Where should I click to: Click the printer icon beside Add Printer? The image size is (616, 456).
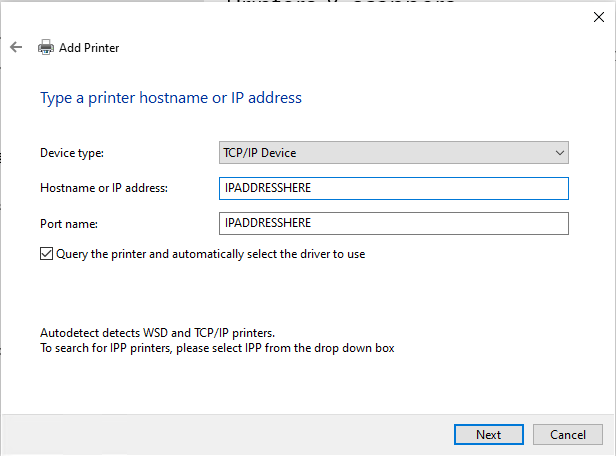(x=46, y=47)
